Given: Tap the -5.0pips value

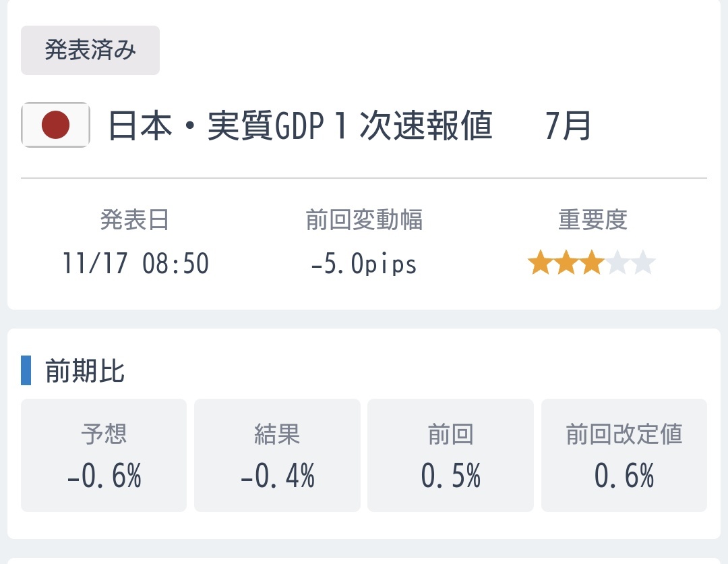Looking at the screenshot, I should click(x=364, y=264).
